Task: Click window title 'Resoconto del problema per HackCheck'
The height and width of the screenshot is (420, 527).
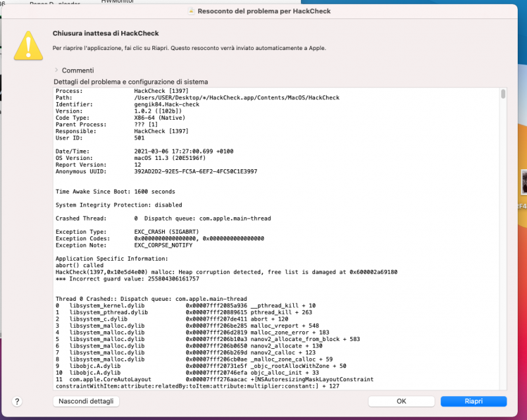Action: click(264, 11)
